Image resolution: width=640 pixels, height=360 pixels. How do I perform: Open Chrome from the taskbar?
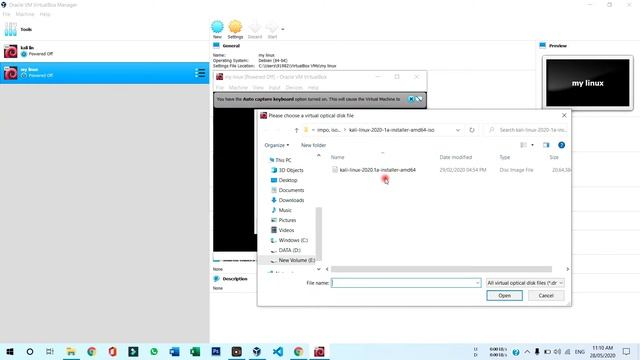[x=91, y=351]
